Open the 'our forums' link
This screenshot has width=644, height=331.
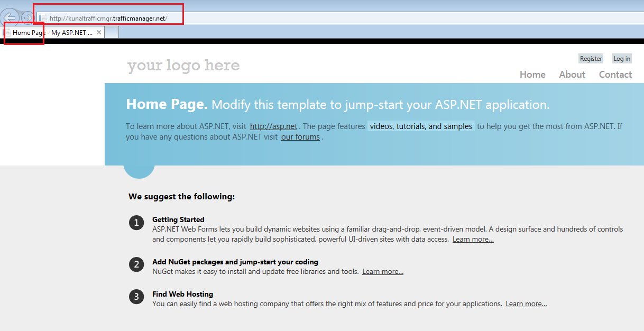pyautogui.click(x=300, y=137)
